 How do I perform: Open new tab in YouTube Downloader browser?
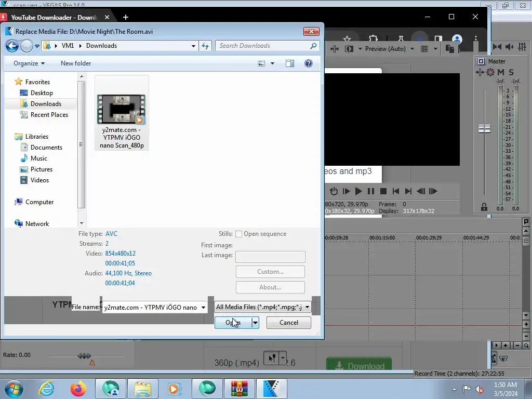coord(126,17)
